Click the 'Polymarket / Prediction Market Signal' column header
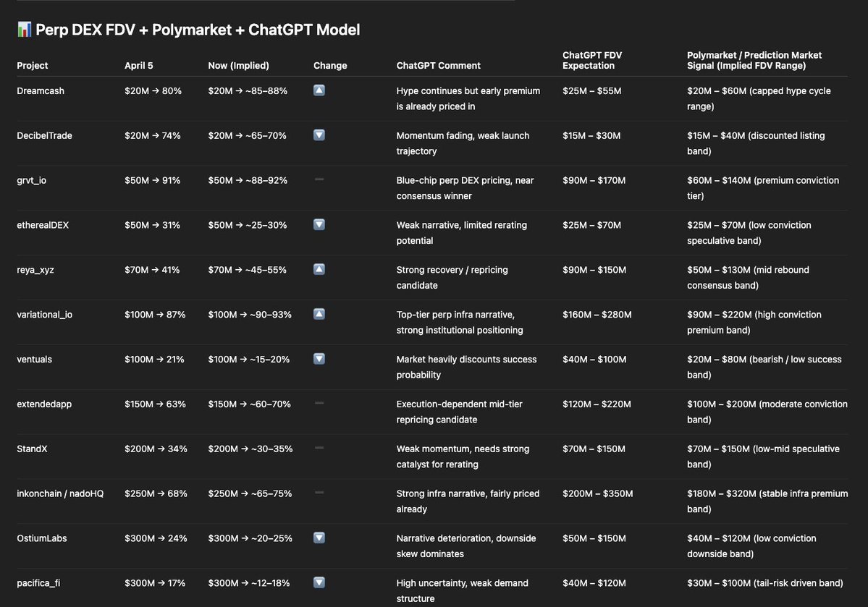The height and width of the screenshot is (607, 868). tap(754, 60)
